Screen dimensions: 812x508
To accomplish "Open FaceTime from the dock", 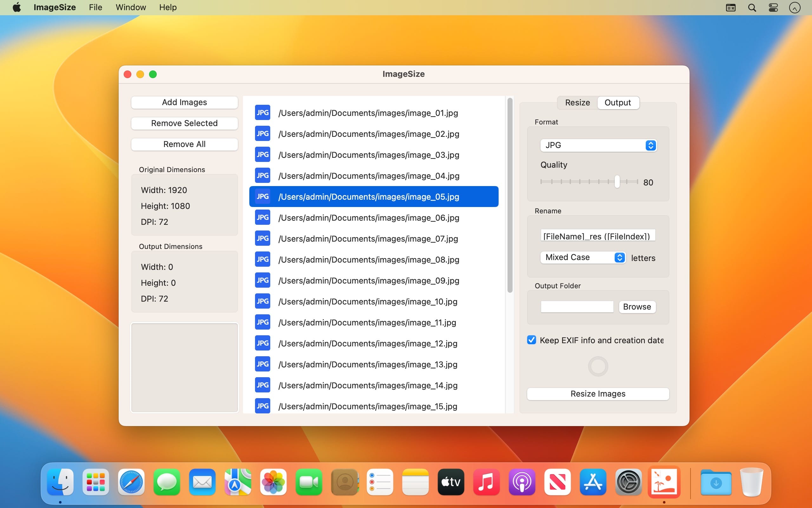I will click(309, 482).
